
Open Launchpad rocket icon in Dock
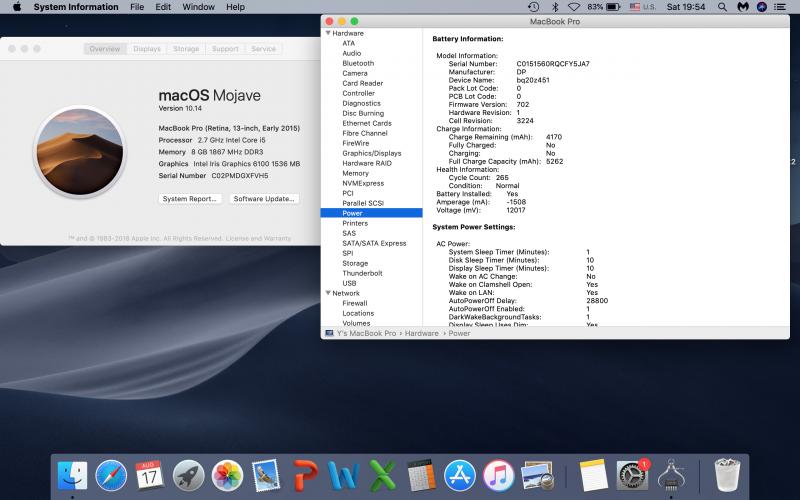click(x=188, y=476)
